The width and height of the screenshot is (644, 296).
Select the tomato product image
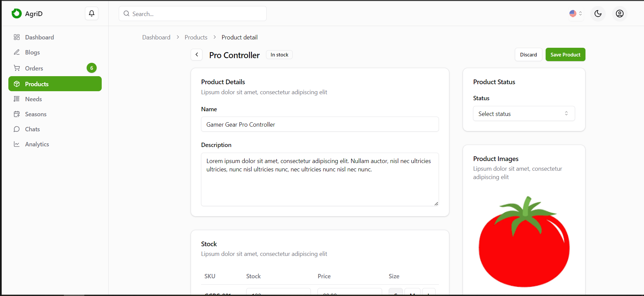tap(524, 241)
